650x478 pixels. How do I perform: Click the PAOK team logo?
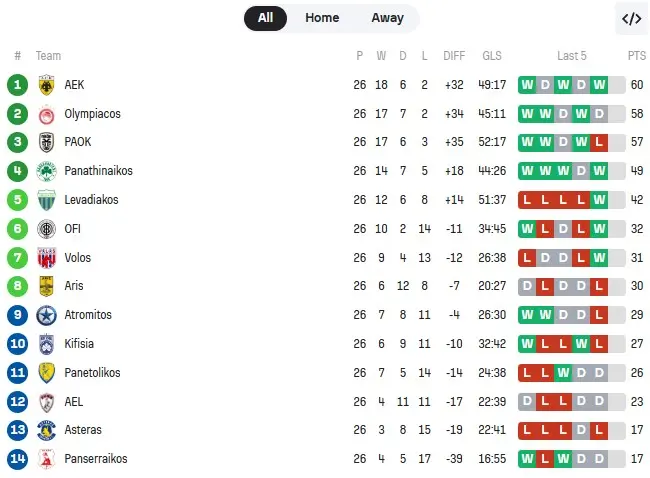(x=46, y=143)
